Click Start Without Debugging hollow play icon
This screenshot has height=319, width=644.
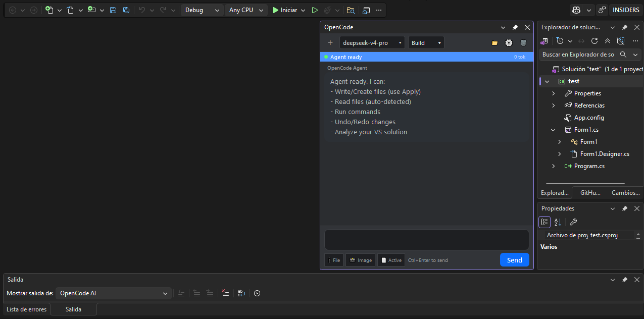tap(315, 10)
